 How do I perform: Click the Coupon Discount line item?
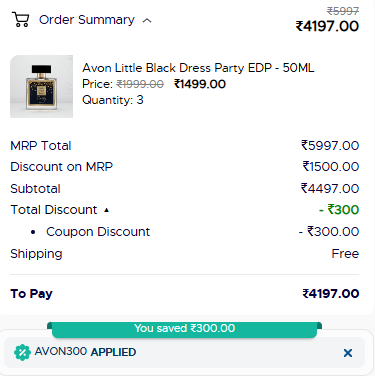coord(98,232)
